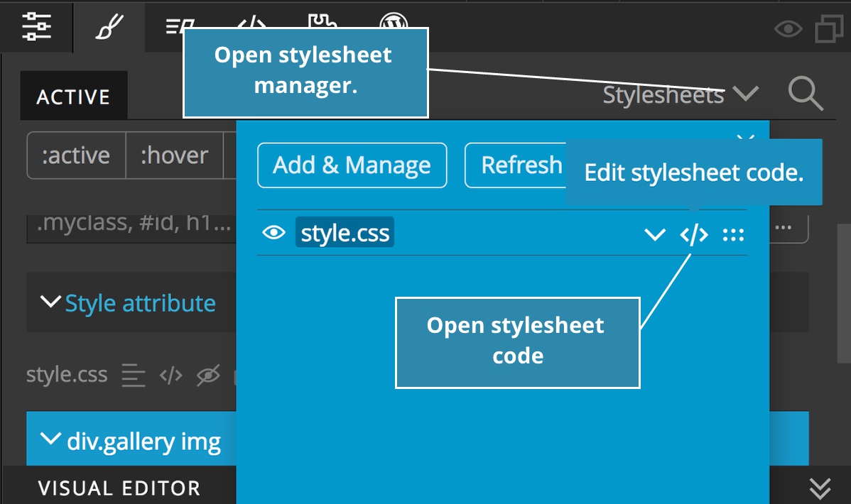This screenshot has height=504, width=851.
Task: Toggle page preview eye icon in top bar
Action: click(788, 28)
